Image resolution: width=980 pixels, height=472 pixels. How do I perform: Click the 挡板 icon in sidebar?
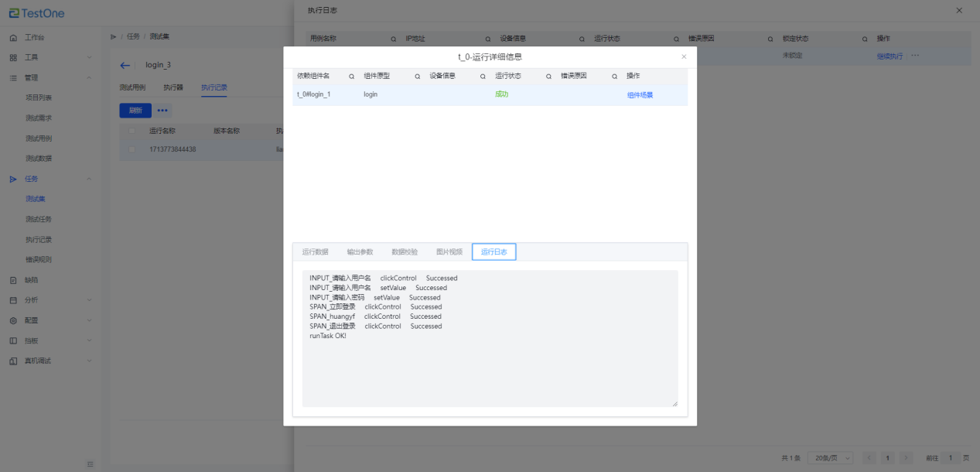coord(13,340)
